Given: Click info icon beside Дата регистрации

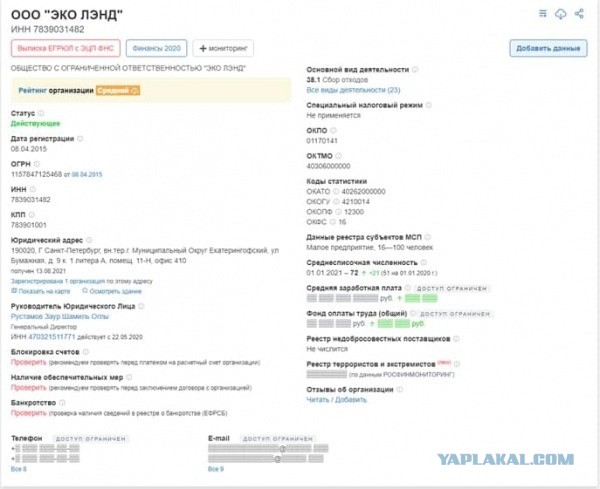Looking at the screenshot, I should pos(80,138).
